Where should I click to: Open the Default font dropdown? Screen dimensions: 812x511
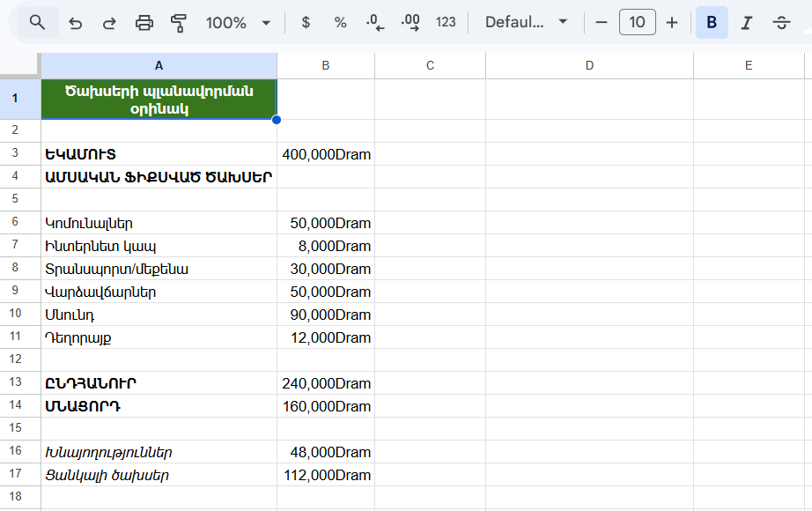(x=526, y=22)
